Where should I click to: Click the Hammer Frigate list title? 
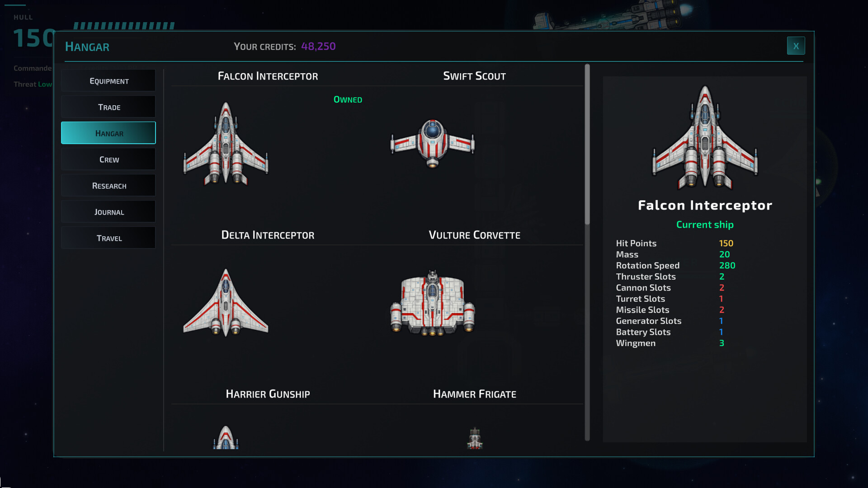(x=474, y=394)
